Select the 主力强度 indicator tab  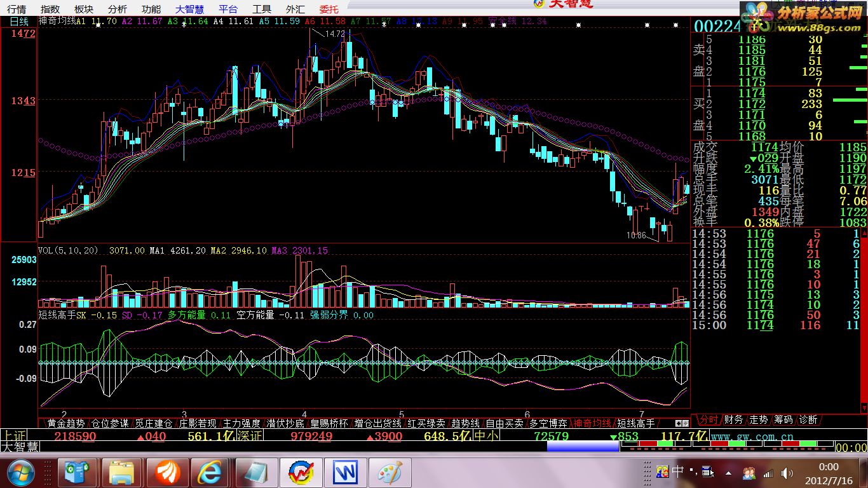point(241,423)
